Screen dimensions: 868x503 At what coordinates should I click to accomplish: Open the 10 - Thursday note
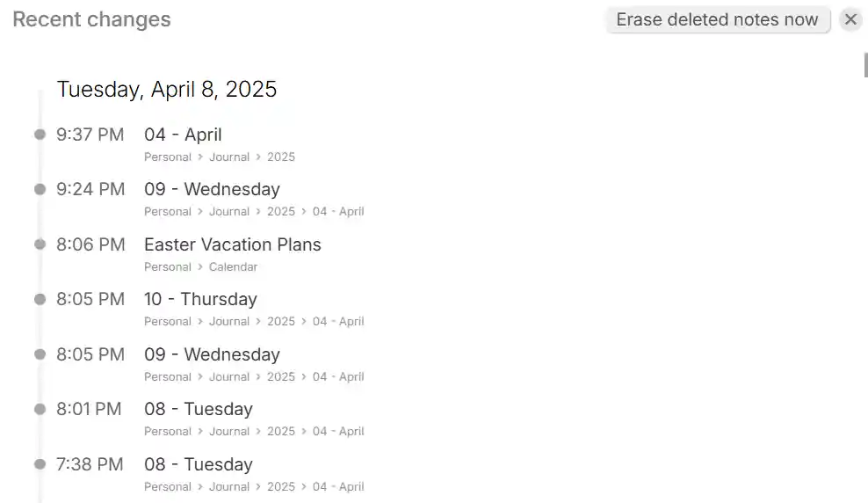pos(200,299)
